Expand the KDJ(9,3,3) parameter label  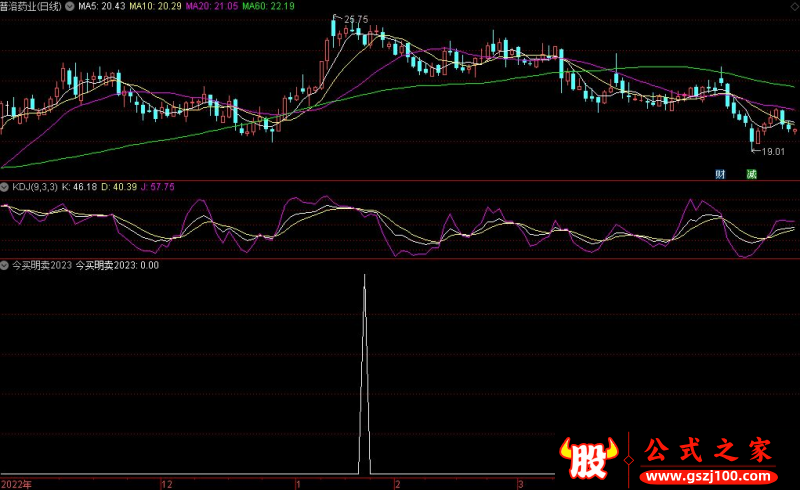click(x=34, y=187)
